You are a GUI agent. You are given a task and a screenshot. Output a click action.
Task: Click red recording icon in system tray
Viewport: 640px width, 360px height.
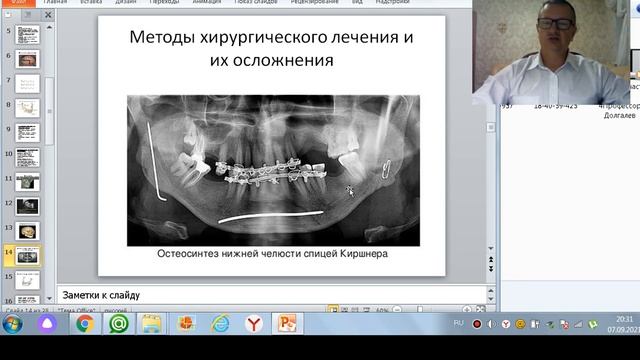[477, 324]
